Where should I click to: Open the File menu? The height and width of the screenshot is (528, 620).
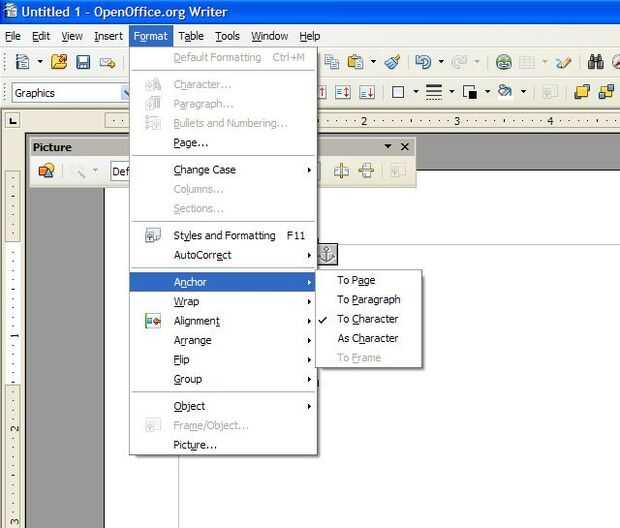[x=13, y=36]
